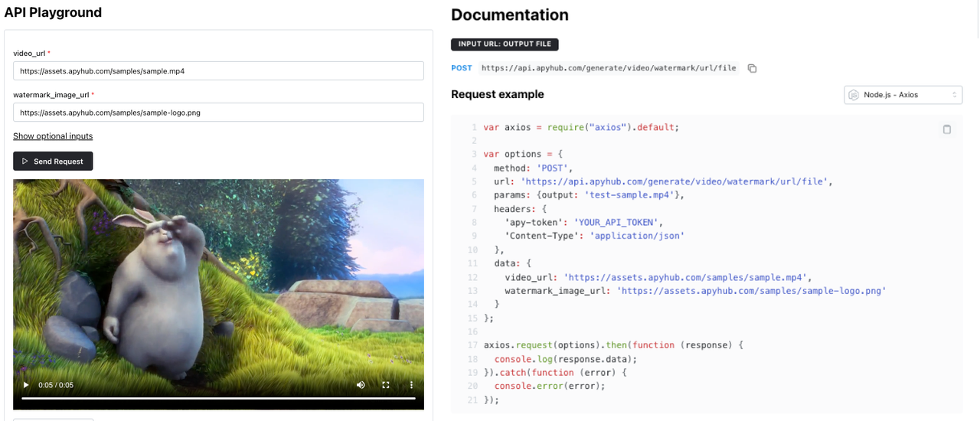Click the POST endpoint URL text
Image resolution: width=980 pixels, height=421 pixels.
pos(609,68)
